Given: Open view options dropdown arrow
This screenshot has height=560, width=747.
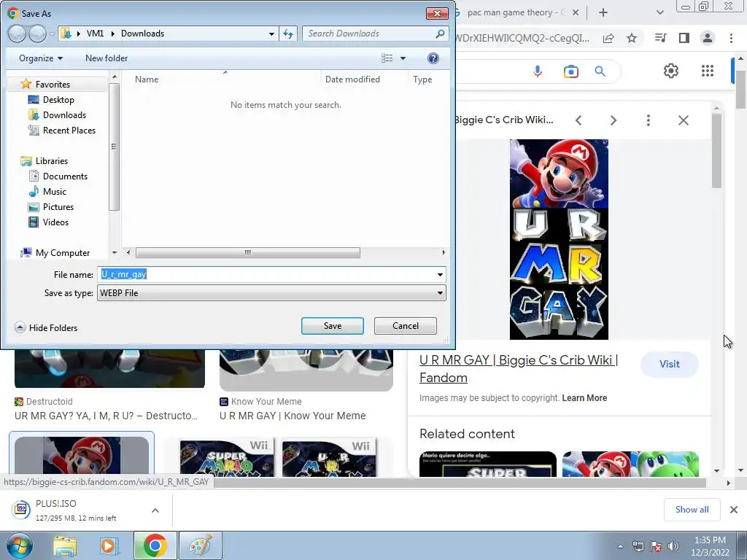Looking at the screenshot, I should 403,58.
